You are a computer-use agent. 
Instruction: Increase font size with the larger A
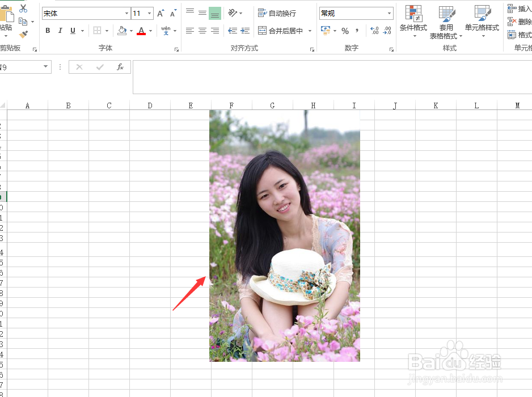[x=161, y=13]
